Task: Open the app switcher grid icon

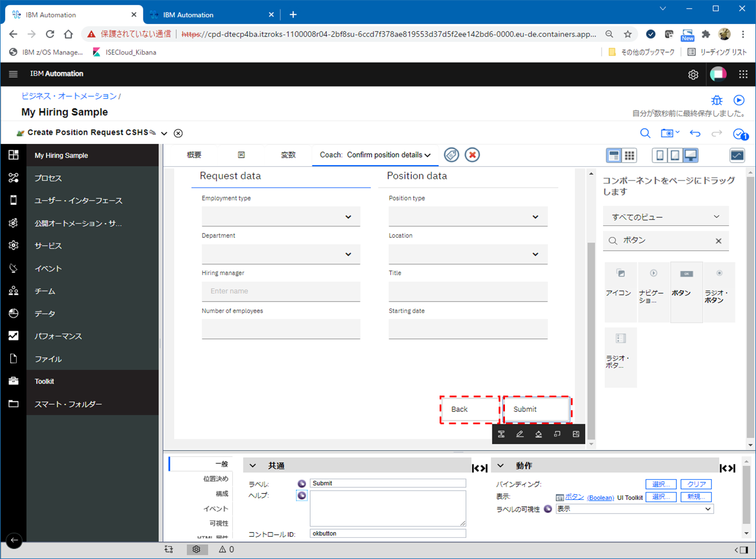Action: [x=743, y=74]
